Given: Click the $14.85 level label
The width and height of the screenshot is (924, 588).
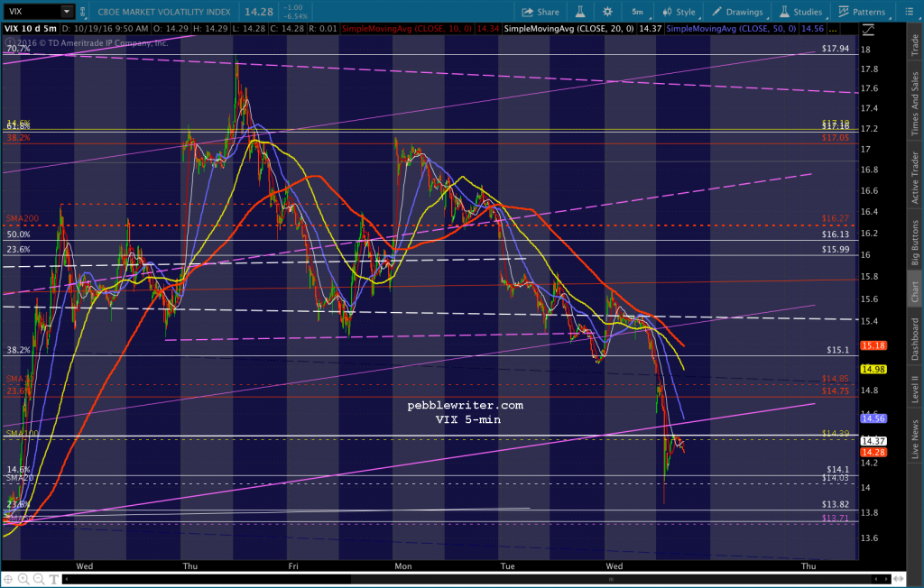Looking at the screenshot, I should pos(835,379).
